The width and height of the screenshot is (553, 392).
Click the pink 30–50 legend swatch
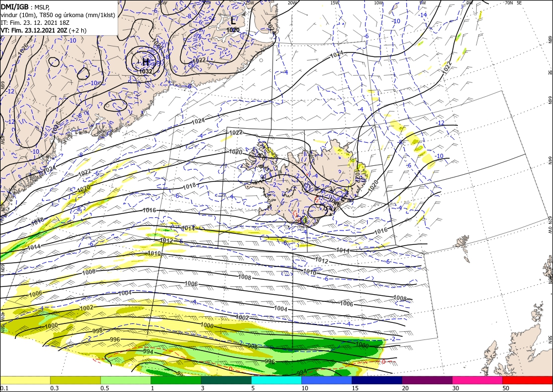pyautogui.click(x=478, y=380)
